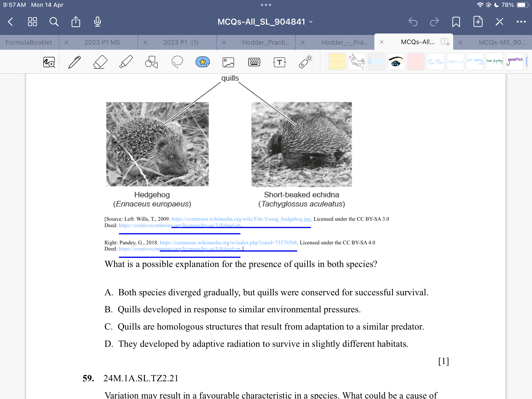The image size is (532, 399).
Task: Insert the eye drawing sticker
Action: tap(396, 62)
